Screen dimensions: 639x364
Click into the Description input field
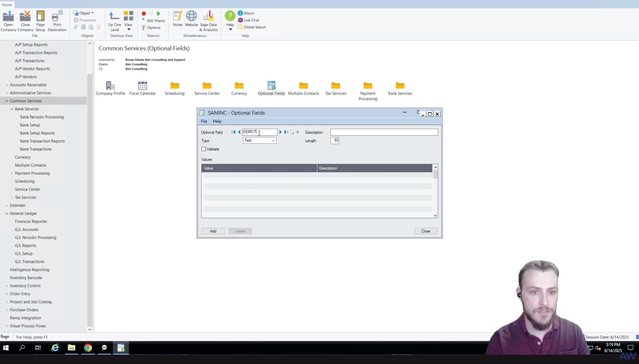point(384,132)
